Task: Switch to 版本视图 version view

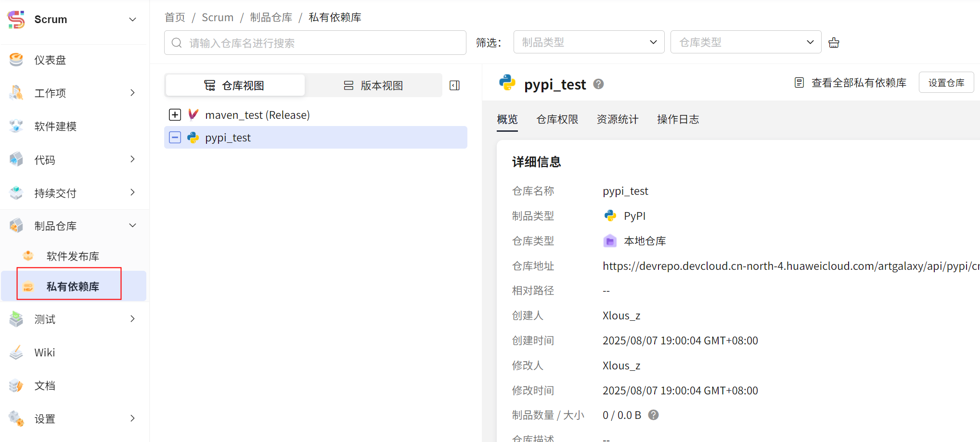Action: (374, 86)
